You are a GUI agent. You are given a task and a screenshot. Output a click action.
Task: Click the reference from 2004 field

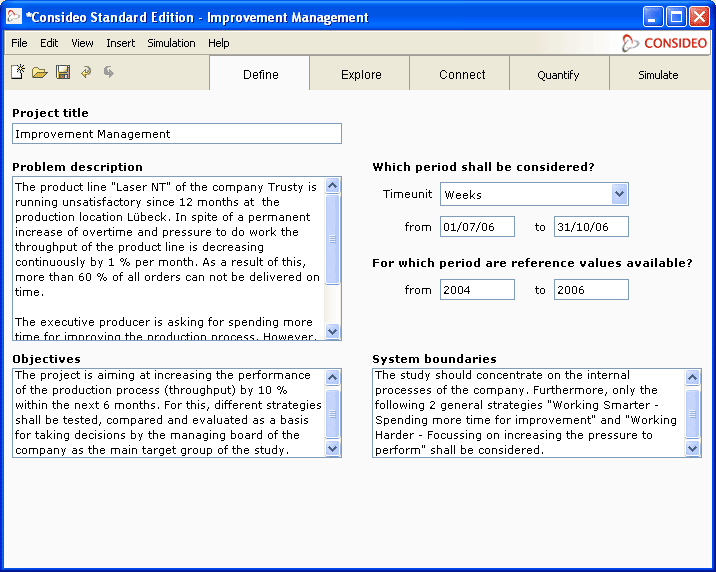pyautogui.click(x=477, y=290)
